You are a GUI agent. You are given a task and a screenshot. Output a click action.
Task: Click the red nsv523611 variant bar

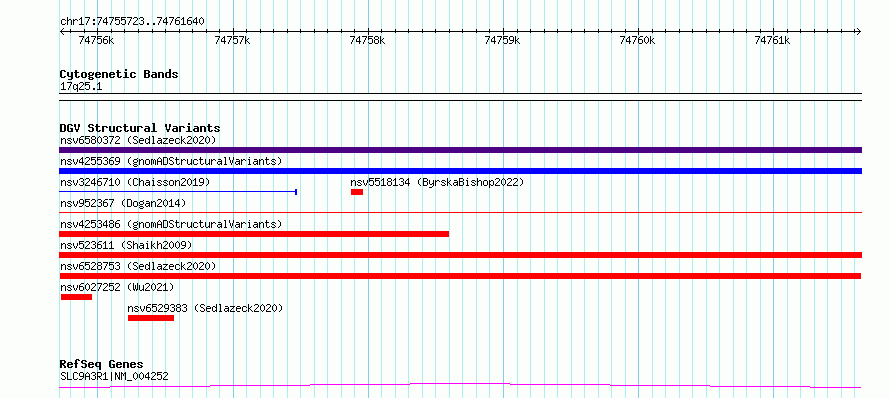click(x=460, y=255)
